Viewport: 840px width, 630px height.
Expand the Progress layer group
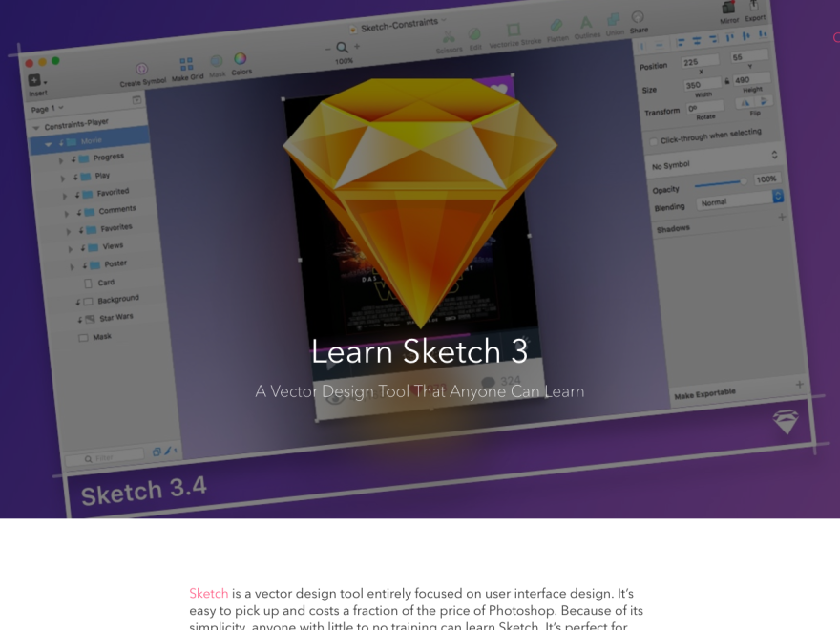[61, 160]
